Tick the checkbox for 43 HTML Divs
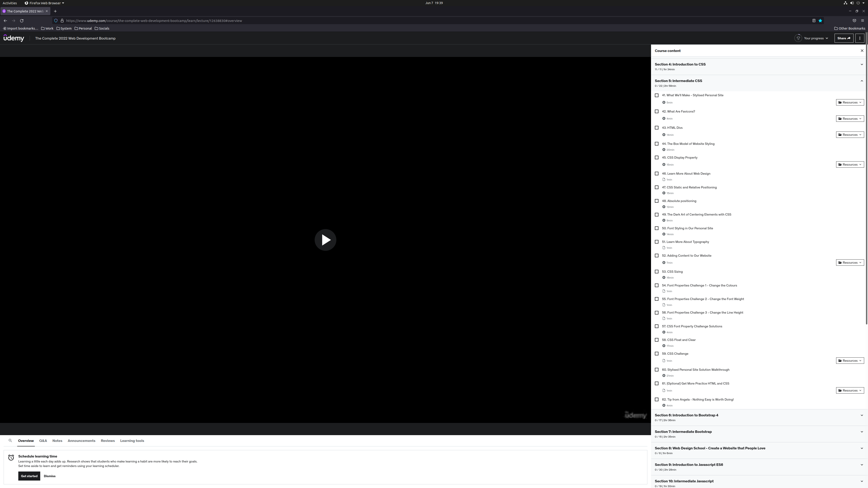This screenshot has height=488, width=868. (x=656, y=128)
